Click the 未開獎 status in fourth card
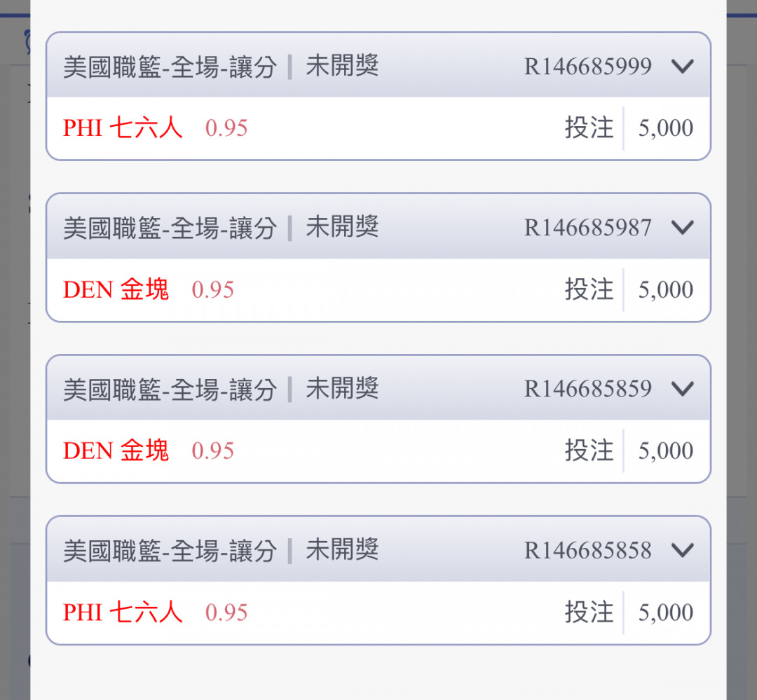The image size is (757, 700). (342, 550)
